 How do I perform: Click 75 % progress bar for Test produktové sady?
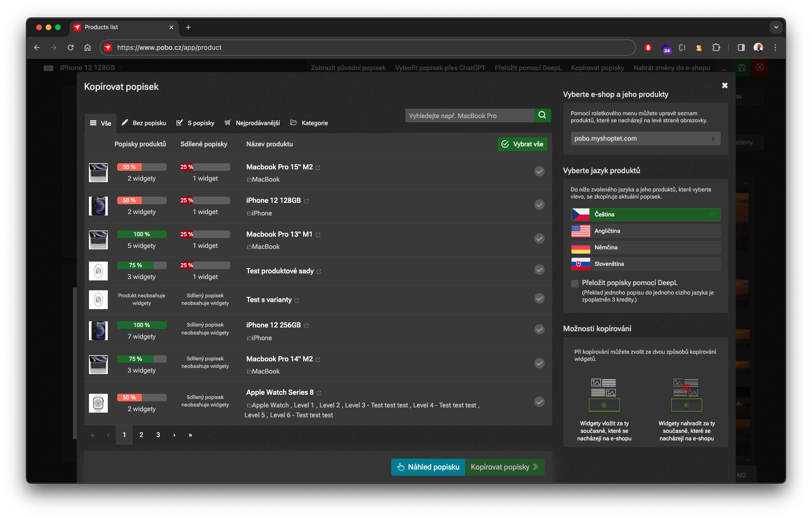click(x=142, y=265)
